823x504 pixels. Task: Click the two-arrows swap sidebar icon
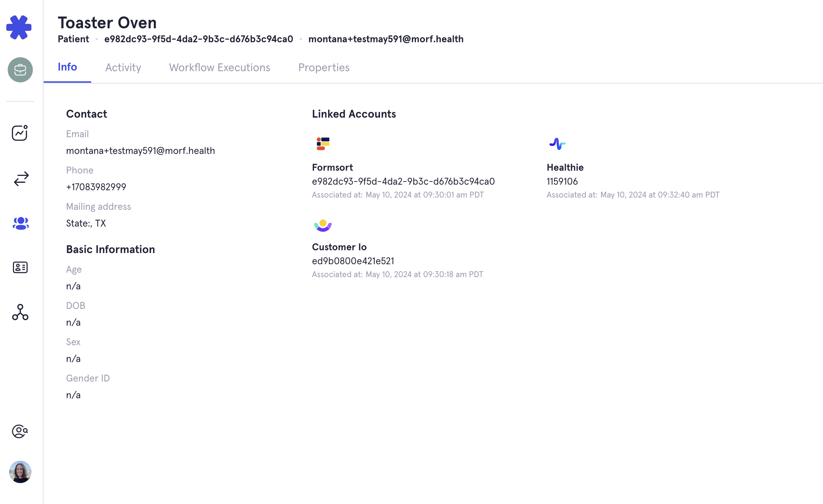21,179
